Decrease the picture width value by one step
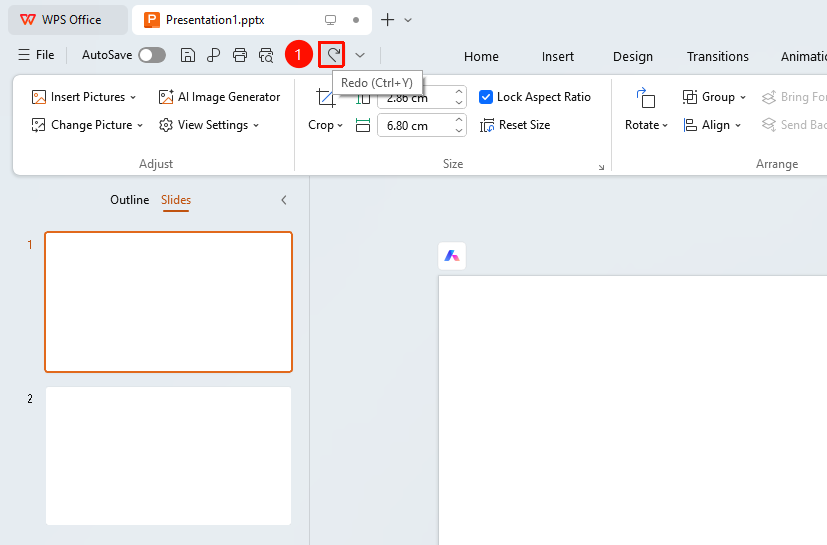Image resolution: width=827 pixels, height=545 pixels. pos(459,131)
